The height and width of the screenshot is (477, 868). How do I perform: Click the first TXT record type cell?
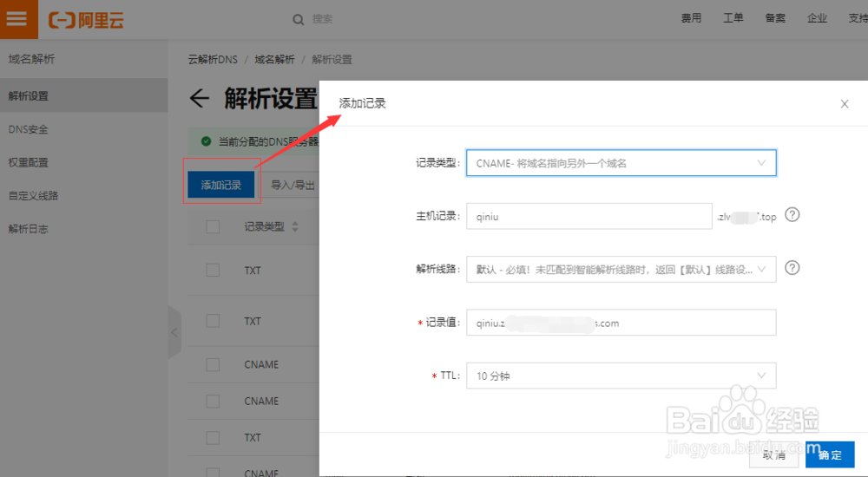click(253, 271)
